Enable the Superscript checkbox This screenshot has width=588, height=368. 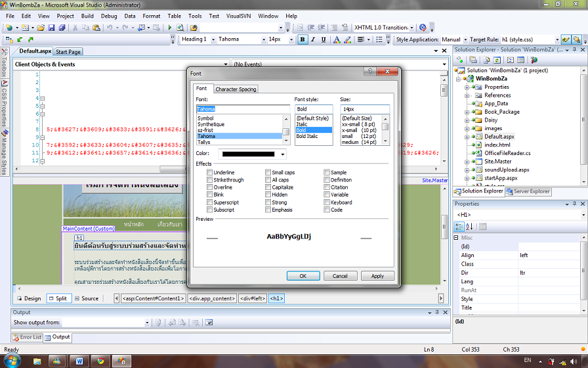[x=209, y=202]
